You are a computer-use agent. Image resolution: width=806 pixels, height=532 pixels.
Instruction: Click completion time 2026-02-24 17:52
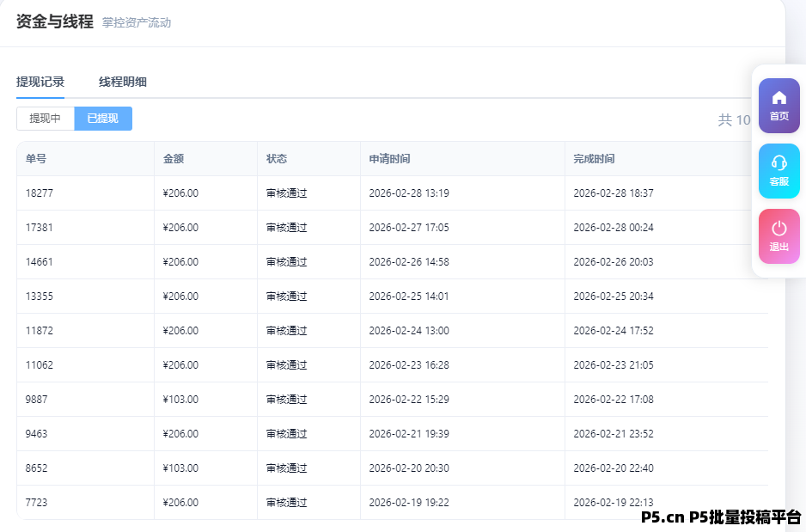pyautogui.click(x=614, y=331)
